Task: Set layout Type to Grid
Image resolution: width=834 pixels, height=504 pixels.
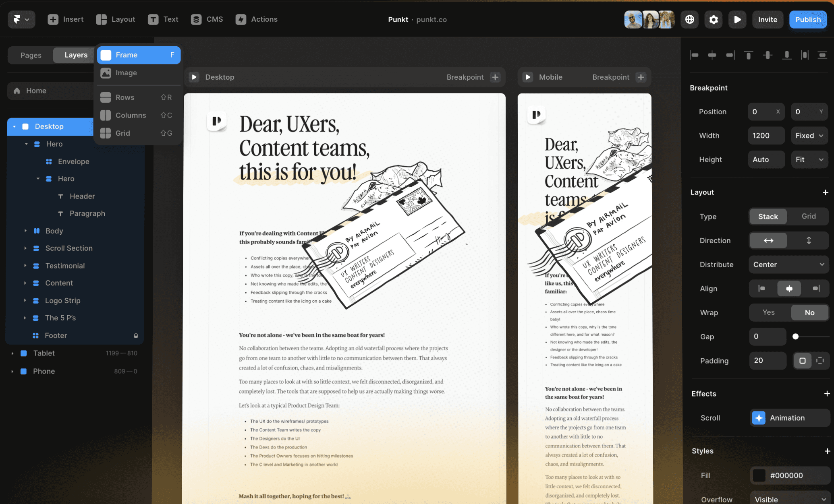Action: tap(808, 217)
